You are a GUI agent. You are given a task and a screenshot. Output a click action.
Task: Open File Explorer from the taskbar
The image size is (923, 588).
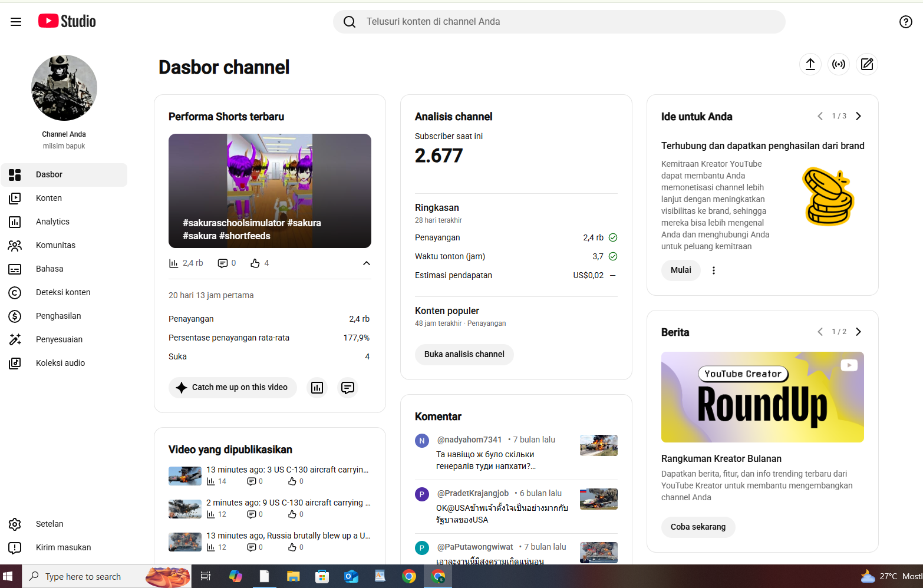click(293, 576)
